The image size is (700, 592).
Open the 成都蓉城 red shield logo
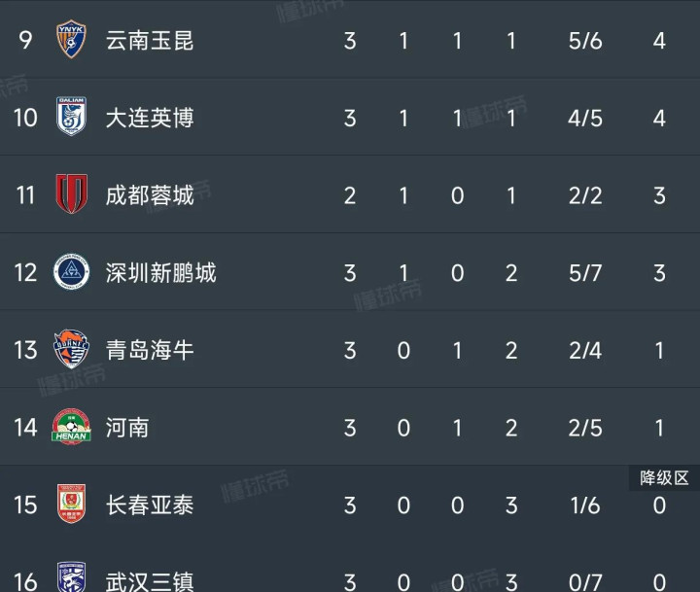71,193
